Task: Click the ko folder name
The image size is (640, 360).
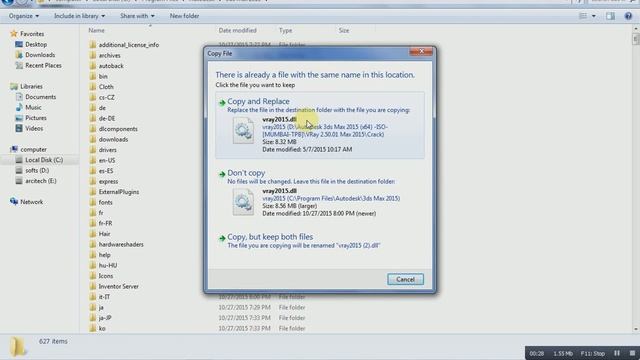Action: point(102,328)
